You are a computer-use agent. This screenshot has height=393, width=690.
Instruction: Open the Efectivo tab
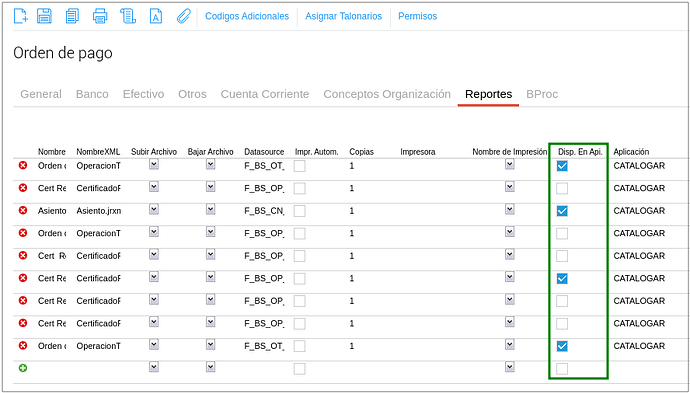[143, 94]
